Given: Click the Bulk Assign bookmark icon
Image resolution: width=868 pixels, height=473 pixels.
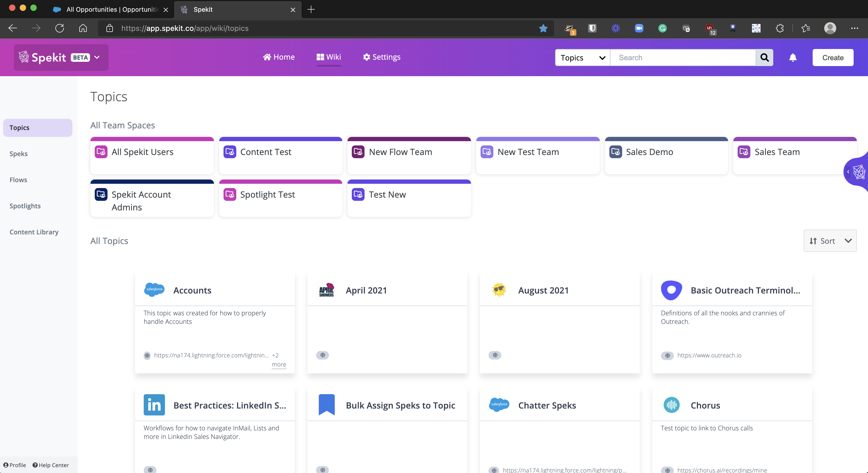Looking at the screenshot, I should 326,405.
